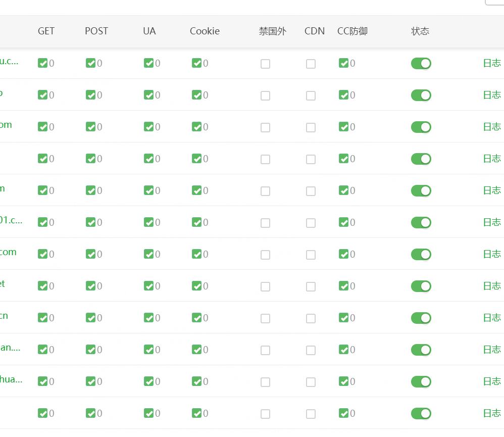Uncheck UA in the 'cn' row
Viewport: 504px width, 437px height.
pyautogui.click(x=148, y=318)
